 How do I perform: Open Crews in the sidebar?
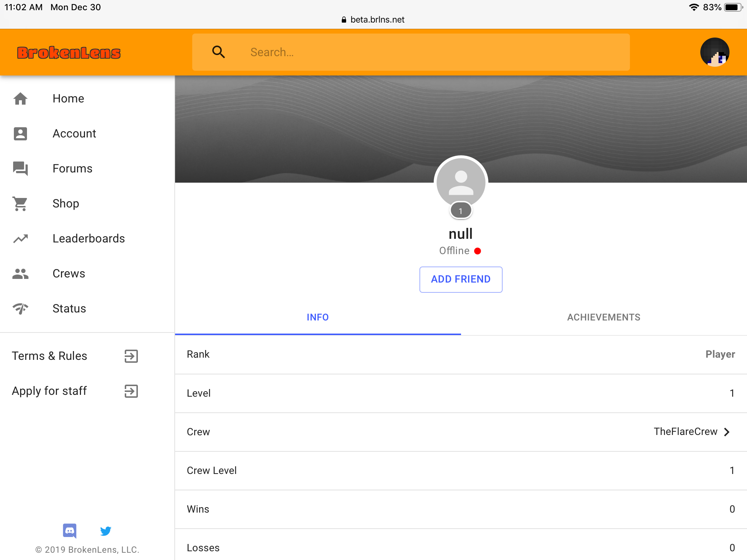tap(88, 273)
